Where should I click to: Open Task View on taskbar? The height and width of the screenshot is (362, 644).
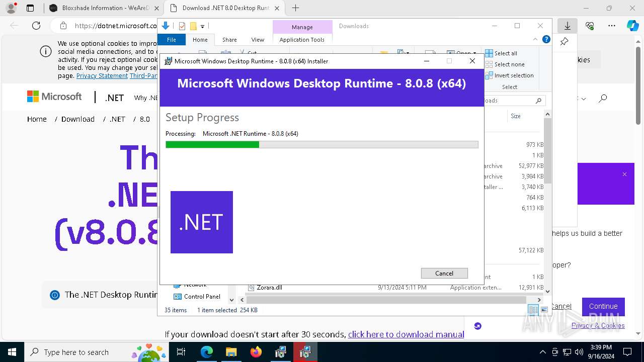click(x=182, y=352)
